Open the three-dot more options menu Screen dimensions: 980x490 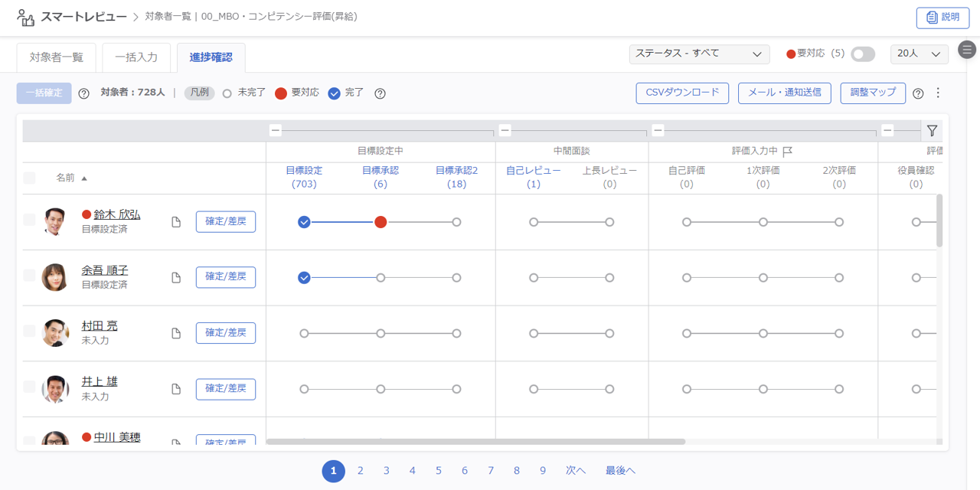(x=939, y=93)
